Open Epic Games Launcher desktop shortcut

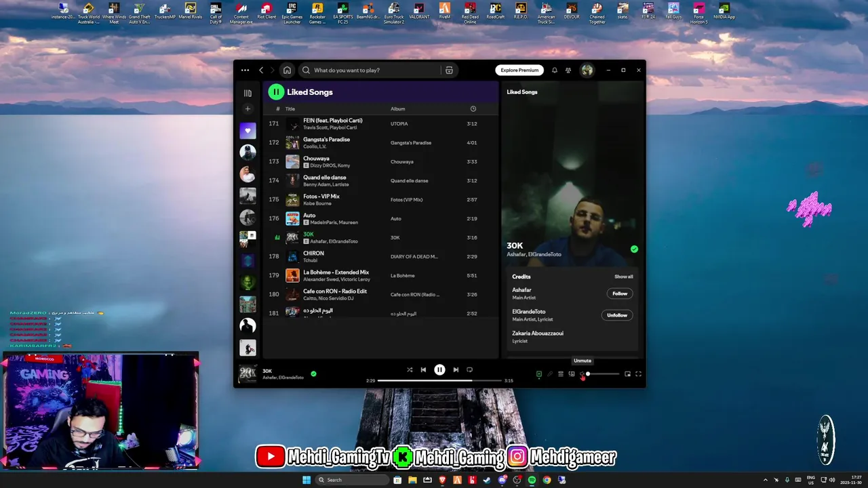point(292,14)
